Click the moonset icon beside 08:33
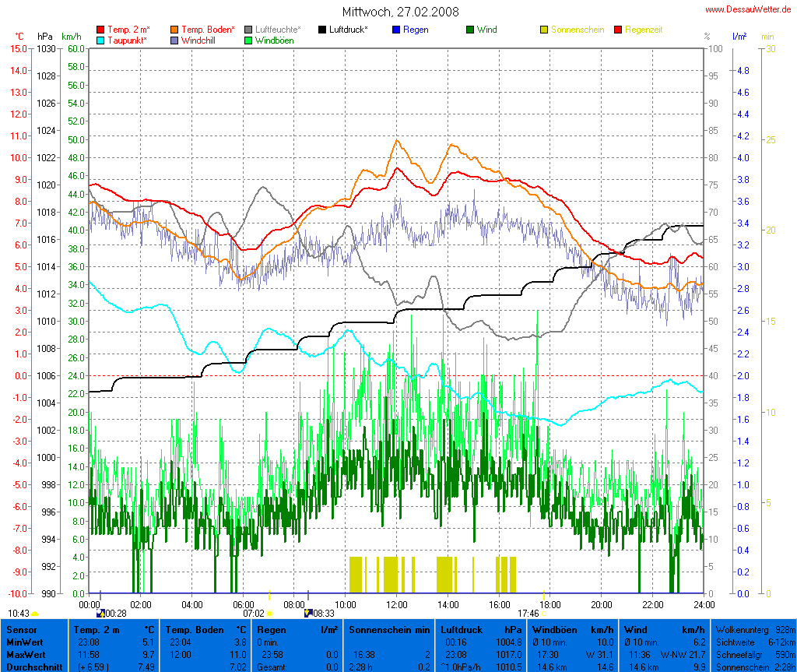The height and width of the screenshot is (672, 797). [308, 614]
